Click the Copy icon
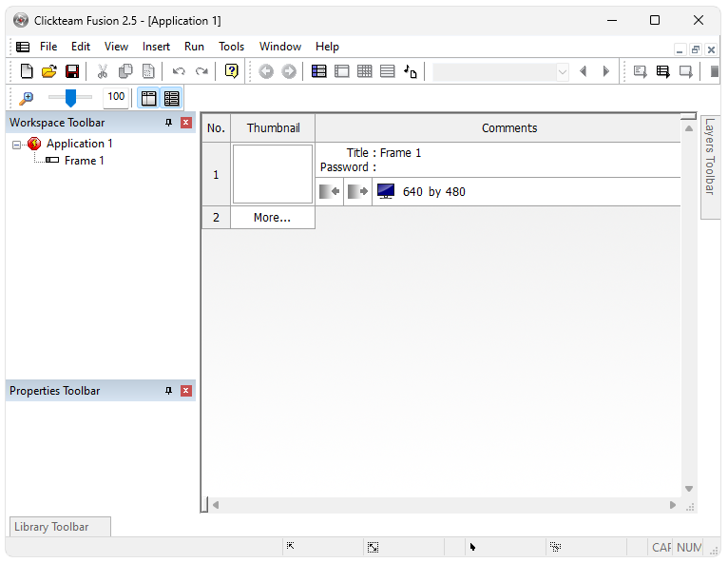728x563 pixels. (x=125, y=71)
